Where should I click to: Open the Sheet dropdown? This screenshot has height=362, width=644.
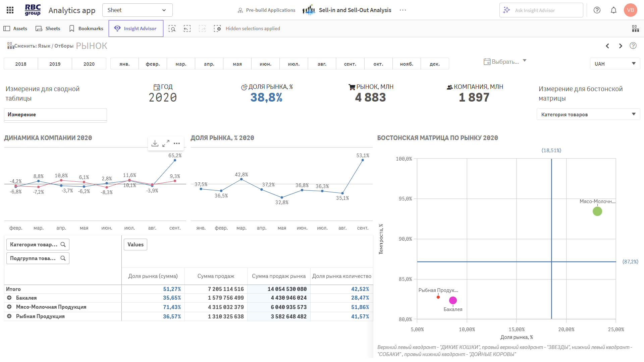coord(137,10)
